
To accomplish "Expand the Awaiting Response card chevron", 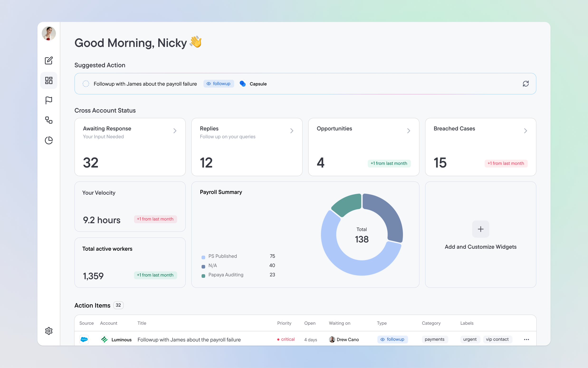I will tap(175, 131).
